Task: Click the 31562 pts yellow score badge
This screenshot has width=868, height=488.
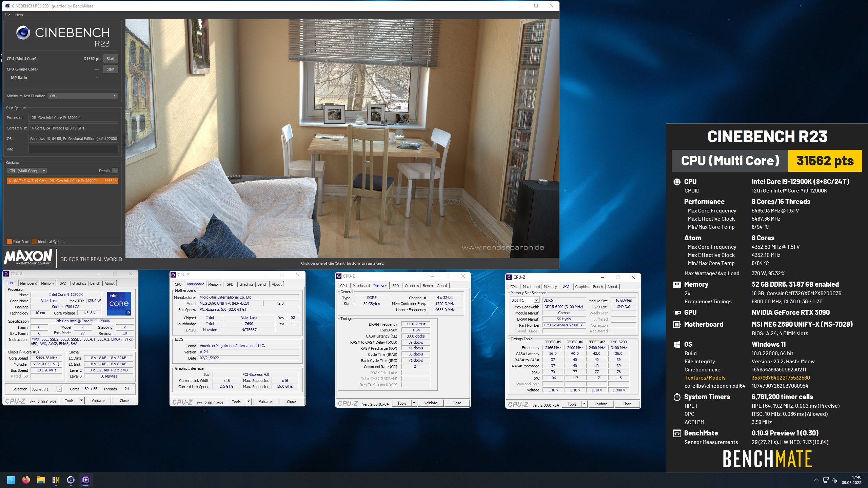Action: coord(825,161)
